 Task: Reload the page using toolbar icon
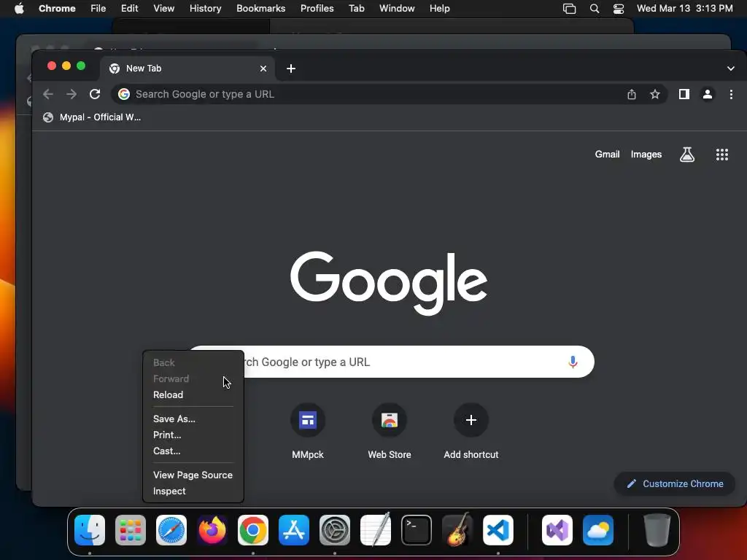[95, 94]
